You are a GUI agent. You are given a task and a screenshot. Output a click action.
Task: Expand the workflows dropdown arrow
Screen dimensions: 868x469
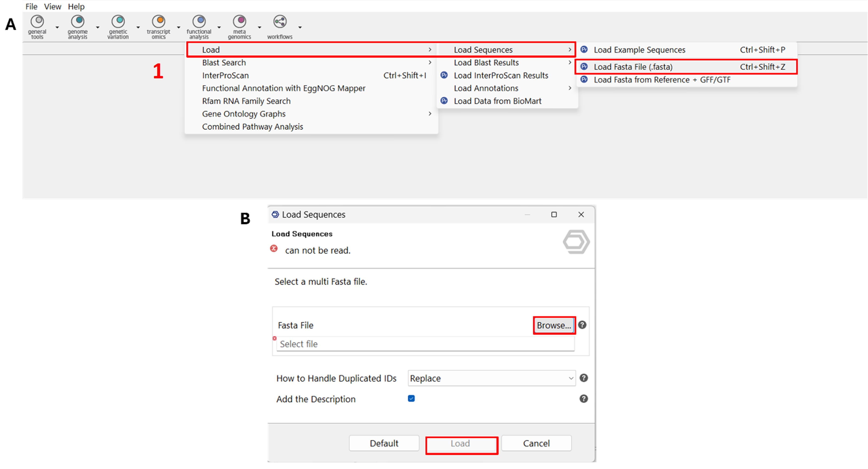(300, 27)
